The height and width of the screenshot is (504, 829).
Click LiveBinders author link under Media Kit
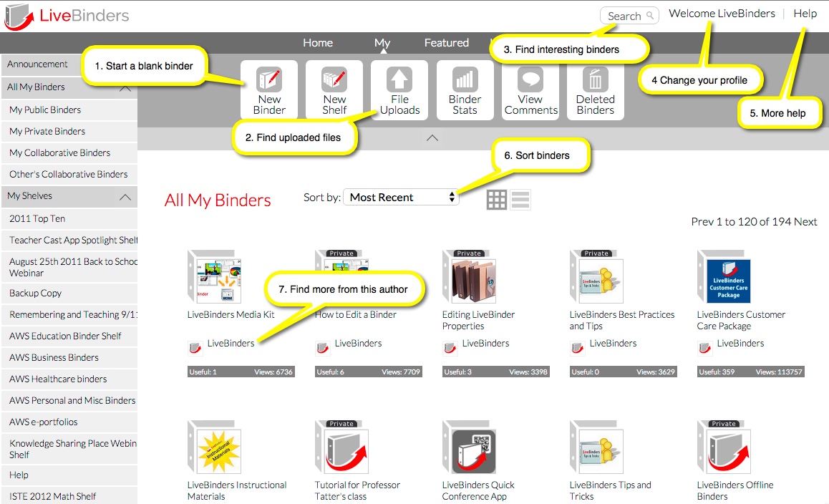tap(231, 343)
